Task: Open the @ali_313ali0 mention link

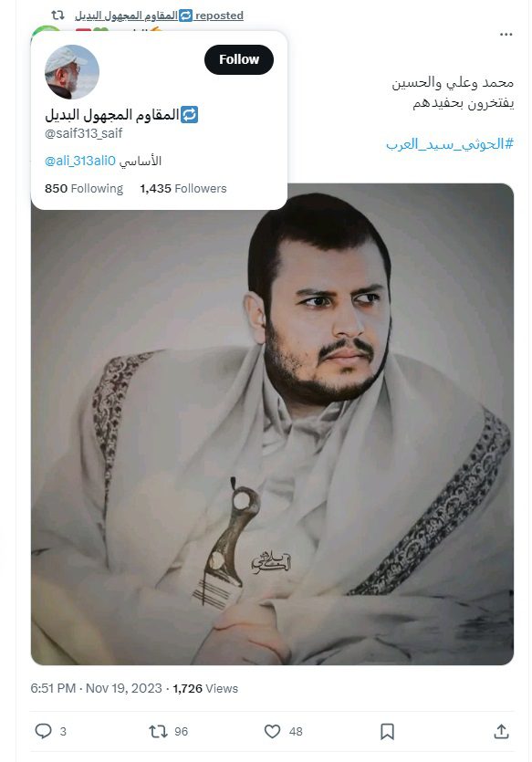Action: (80, 161)
